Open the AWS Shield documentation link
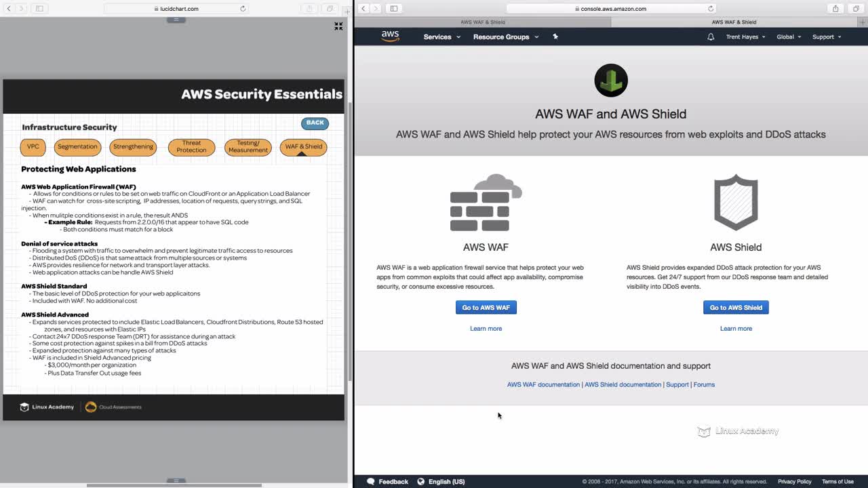 point(623,385)
